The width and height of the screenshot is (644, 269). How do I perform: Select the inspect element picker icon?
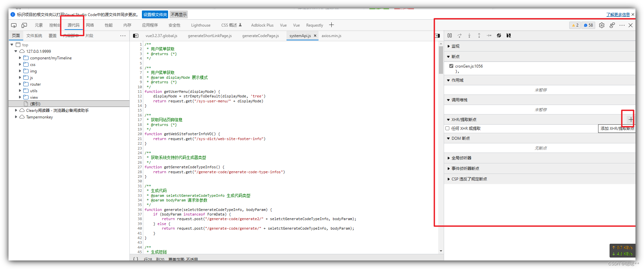(14, 25)
